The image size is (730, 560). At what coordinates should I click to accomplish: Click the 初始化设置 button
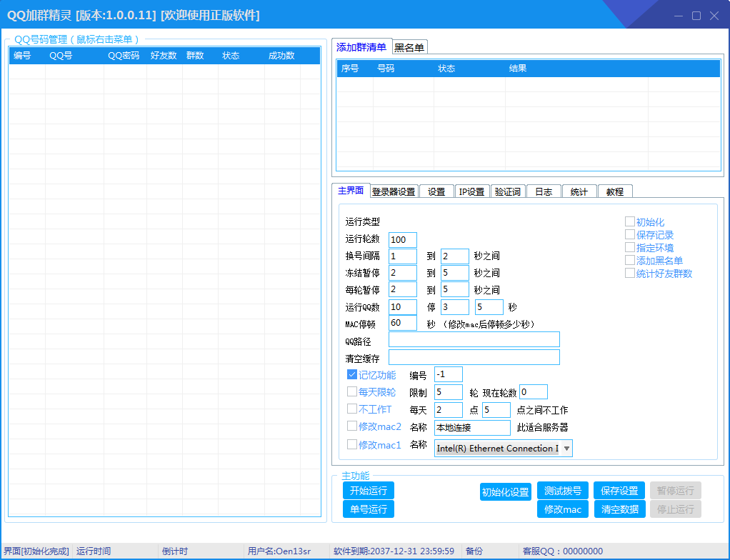pos(506,492)
